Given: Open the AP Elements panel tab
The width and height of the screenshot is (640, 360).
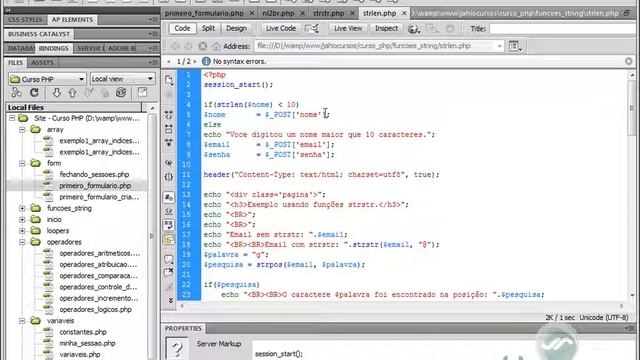Looking at the screenshot, I should pyautogui.click(x=72, y=20).
